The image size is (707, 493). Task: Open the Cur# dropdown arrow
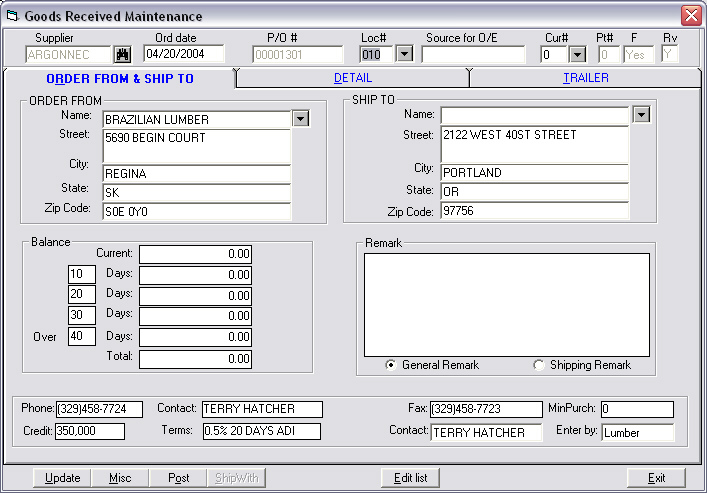pyautogui.click(x=577, y=55)
